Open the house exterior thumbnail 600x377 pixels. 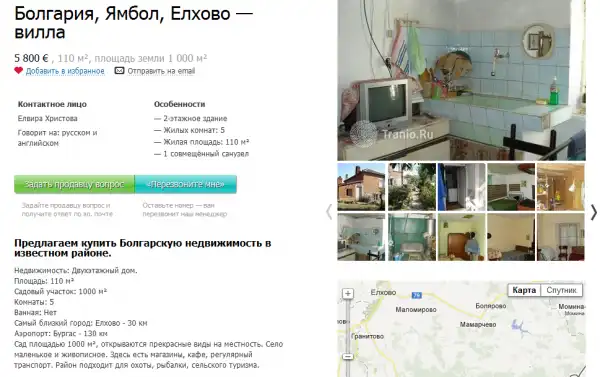click(x=361, y=187)
